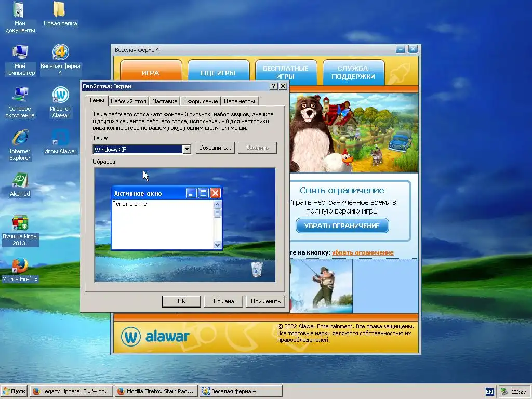Click the network tray icon near the clock

pyautogui.click(x=504, y=392)
